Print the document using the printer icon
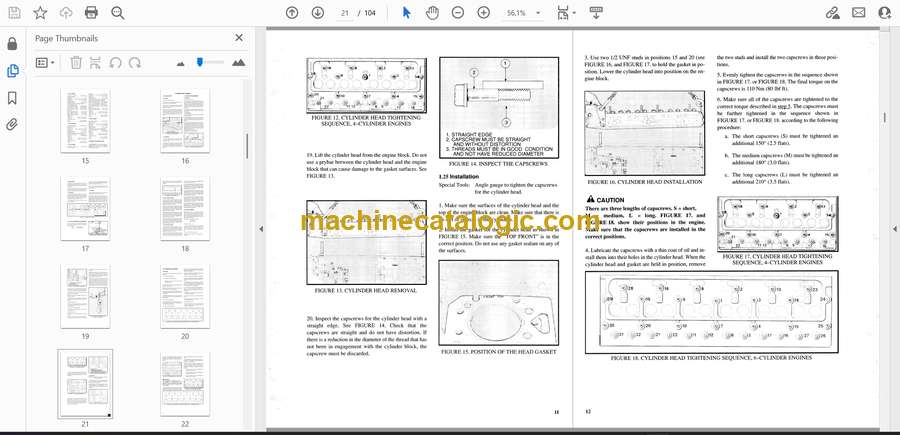 click(x=91, y=13)
